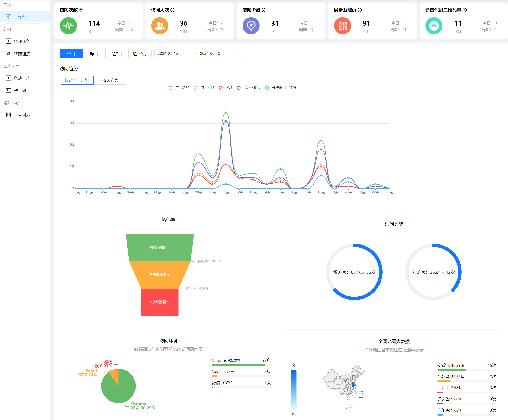Open calendar icon in date range picker
Screen dimensions: 508x420
236,53
